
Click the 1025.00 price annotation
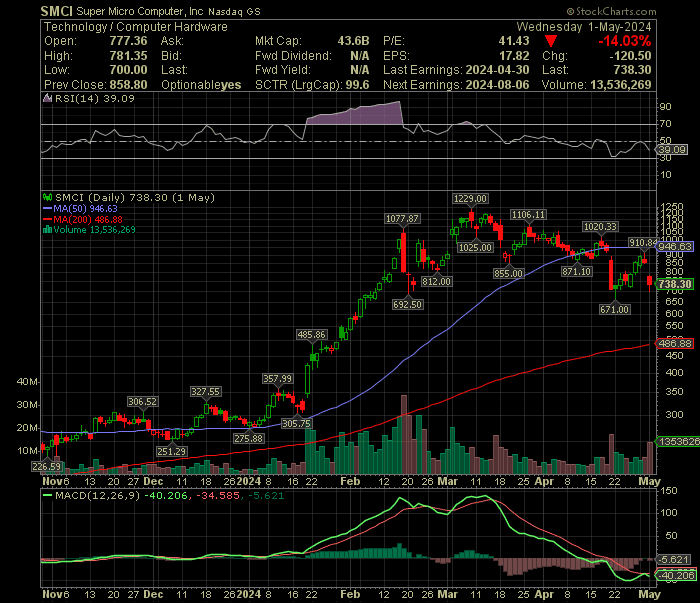click(x=475, y=247)
